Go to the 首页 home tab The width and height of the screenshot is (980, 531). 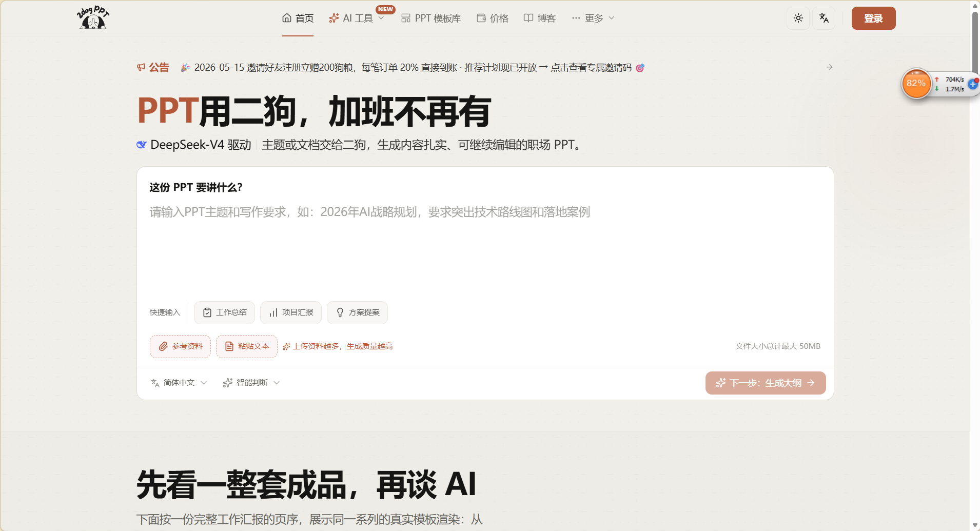tap(298, 18)
